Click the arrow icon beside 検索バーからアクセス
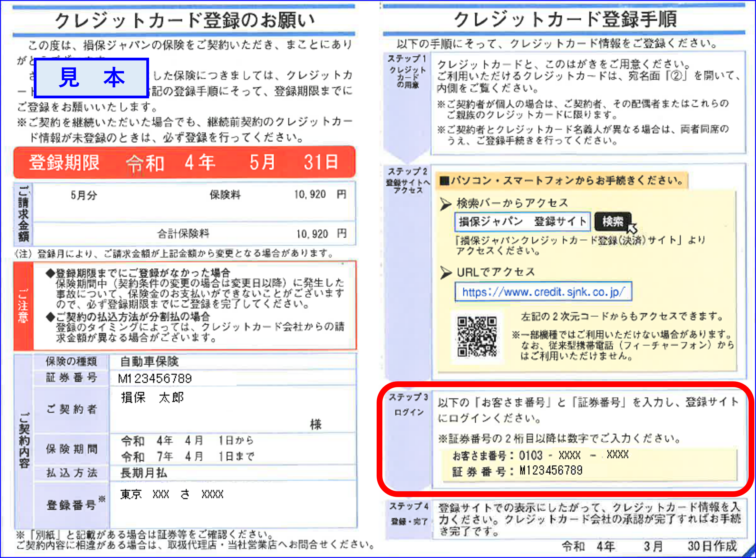756x558 pixels. pyautogui.click(x=446, y=204)
